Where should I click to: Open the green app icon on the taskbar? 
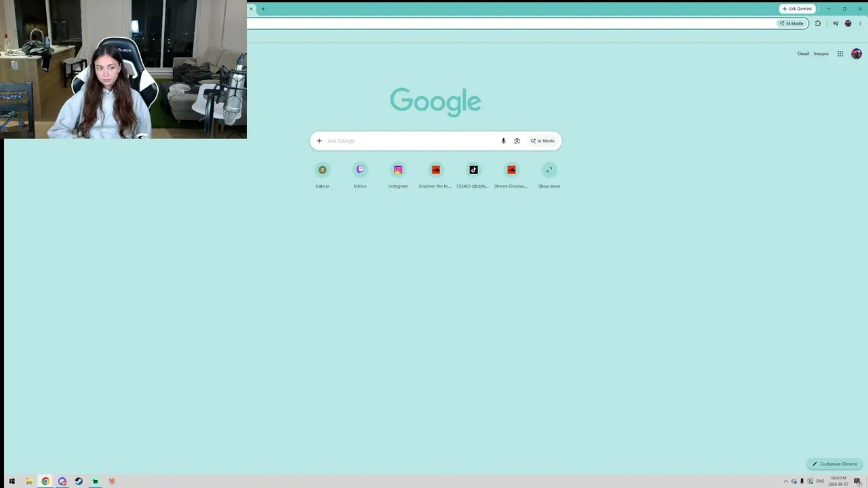click(96, 481)
